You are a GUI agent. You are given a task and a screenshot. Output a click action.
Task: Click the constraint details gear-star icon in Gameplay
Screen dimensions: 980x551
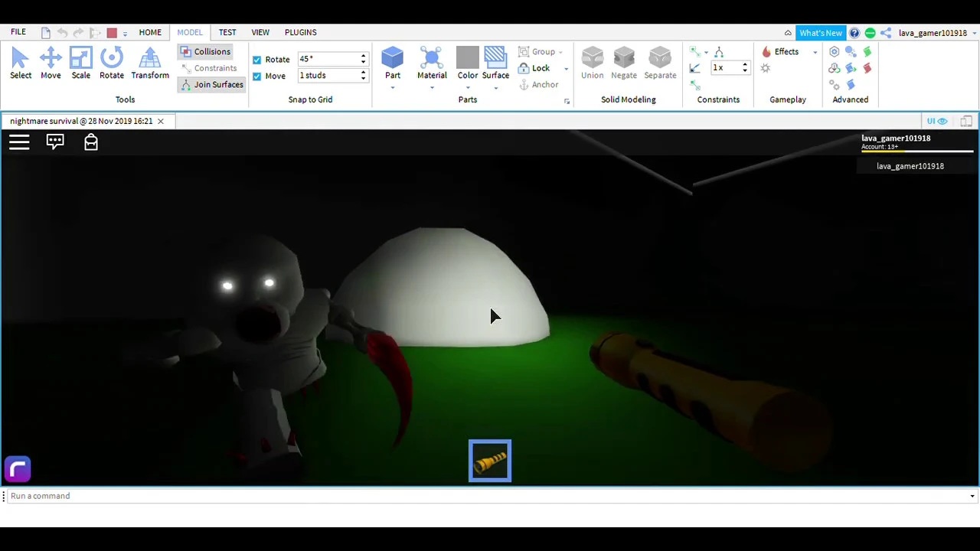766,68
